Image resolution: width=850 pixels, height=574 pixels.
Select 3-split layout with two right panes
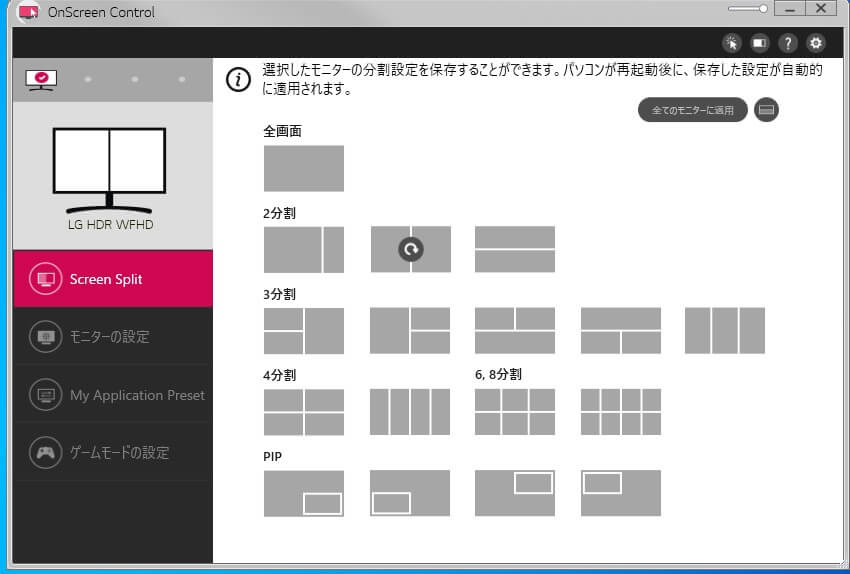pyautogui.click(x=410, y=331)
